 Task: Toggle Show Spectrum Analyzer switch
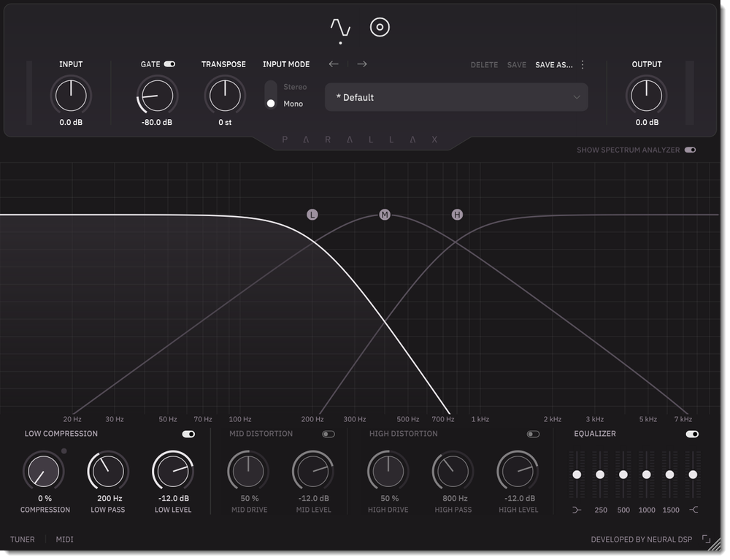click(x=690, y=150)
